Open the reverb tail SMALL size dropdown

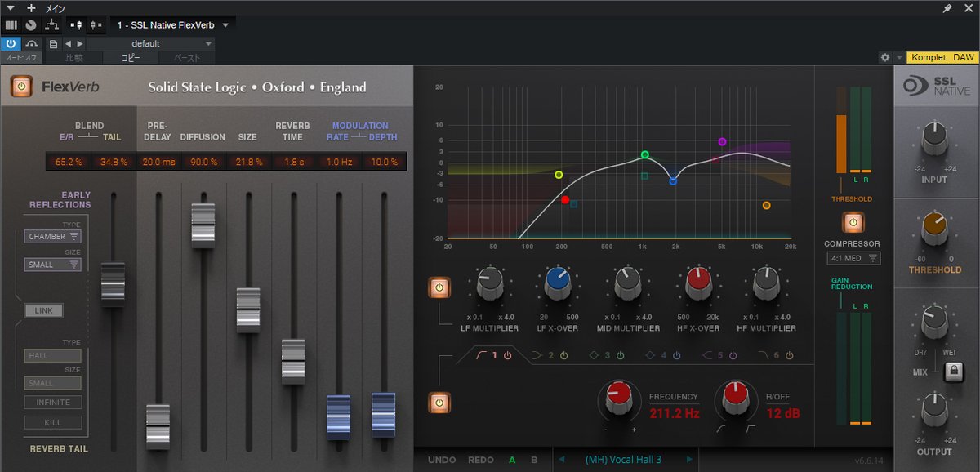pos(53,383)
